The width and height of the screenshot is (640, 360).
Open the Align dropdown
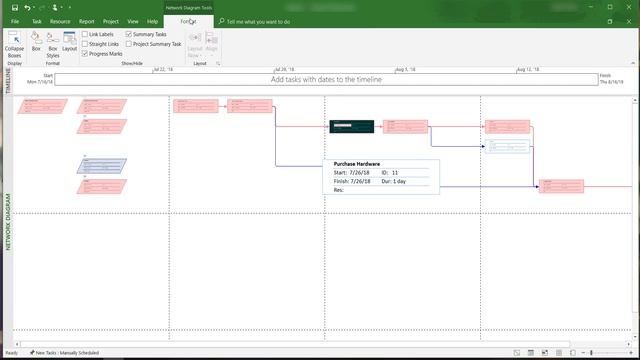coord(211,44)
